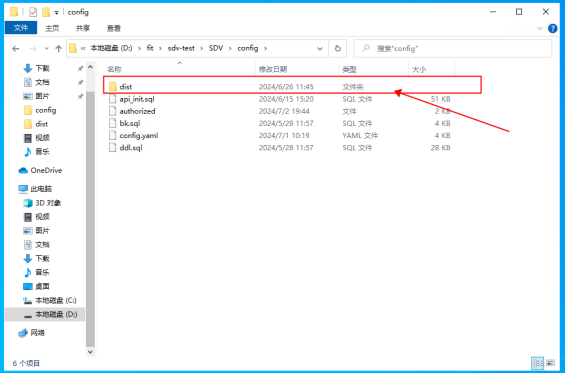This screenshot has width=565, height=373.
Task: Click the Forward navigation arrow
Action: 33,49
